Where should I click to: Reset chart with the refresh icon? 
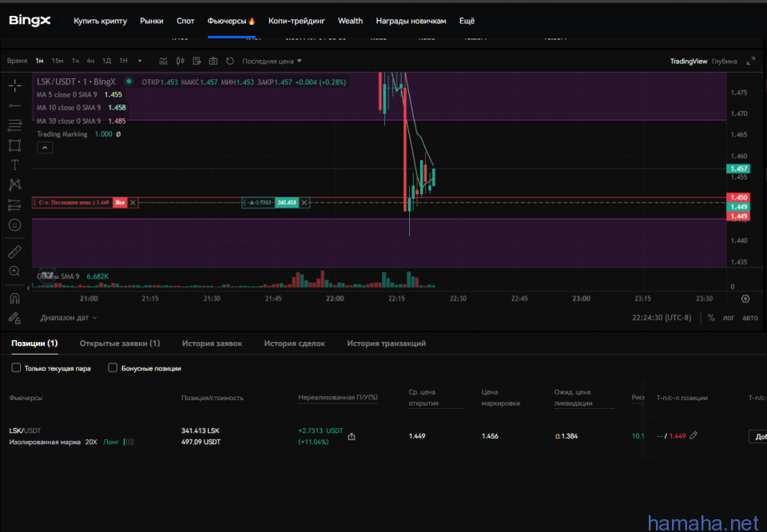click(230, 62)
